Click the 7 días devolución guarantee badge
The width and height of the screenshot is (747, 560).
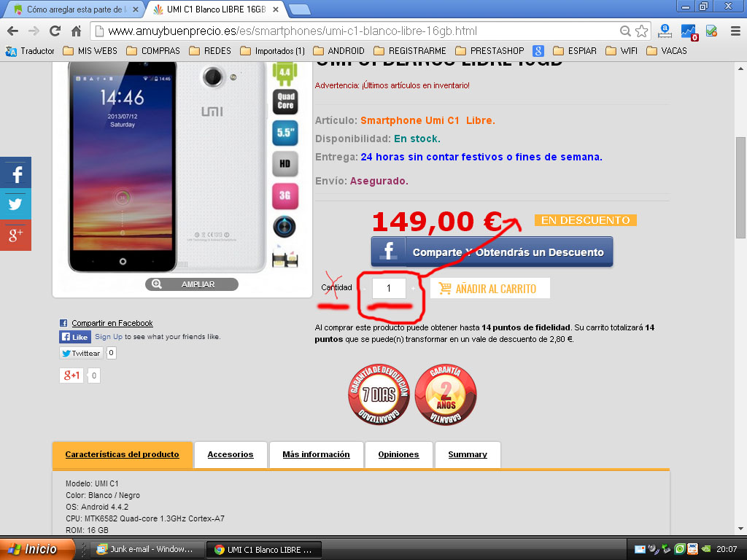[379, 394]
